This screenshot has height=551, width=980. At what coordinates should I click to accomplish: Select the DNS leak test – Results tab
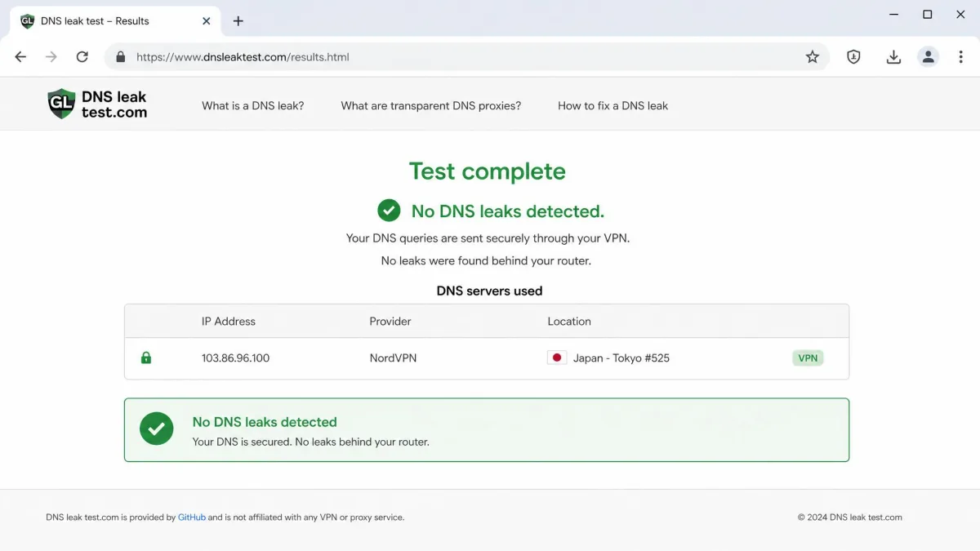[114, 21]
